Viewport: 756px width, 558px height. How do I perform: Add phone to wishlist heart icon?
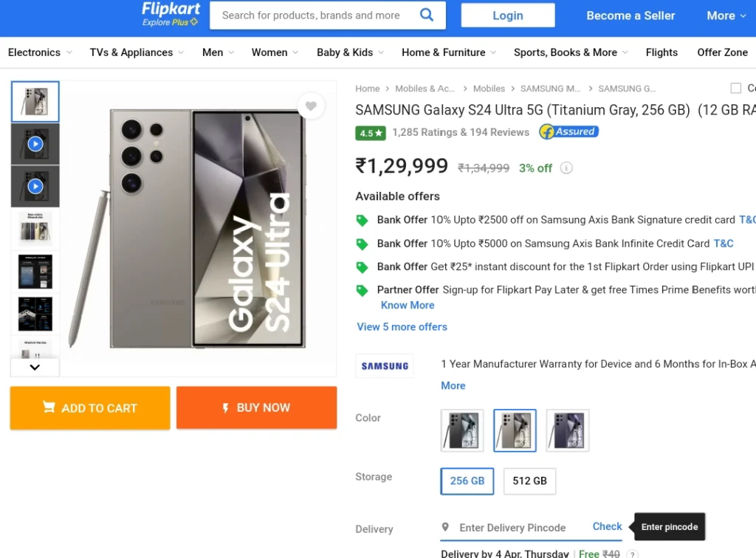[311, 106]
